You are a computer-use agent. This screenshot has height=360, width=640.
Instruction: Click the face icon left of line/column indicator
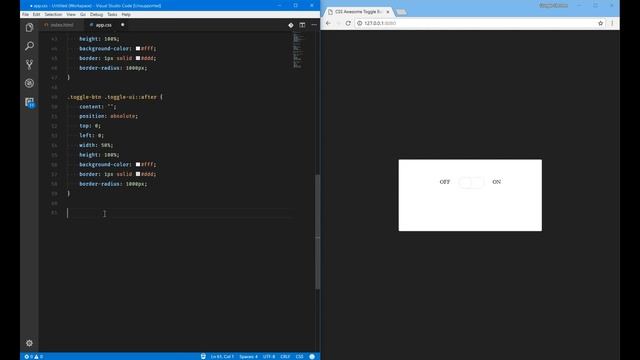(x=203, y=356)
